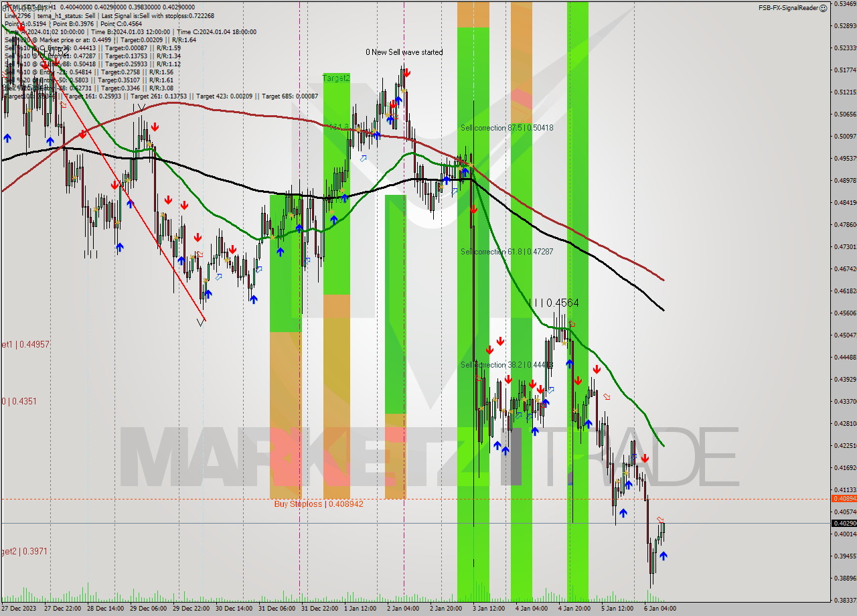Click the orange stoploss price tag 0.40894
The height and width of the screenshot is (616, 857).
[x=844, y=498]
